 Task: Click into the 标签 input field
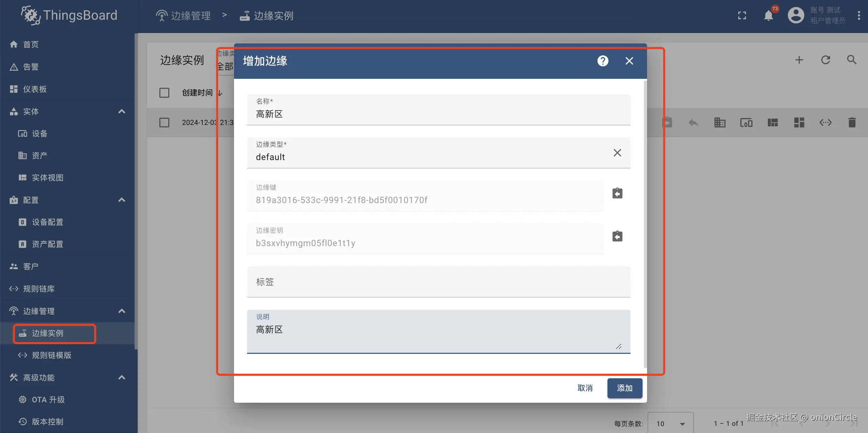pos(438,282)
